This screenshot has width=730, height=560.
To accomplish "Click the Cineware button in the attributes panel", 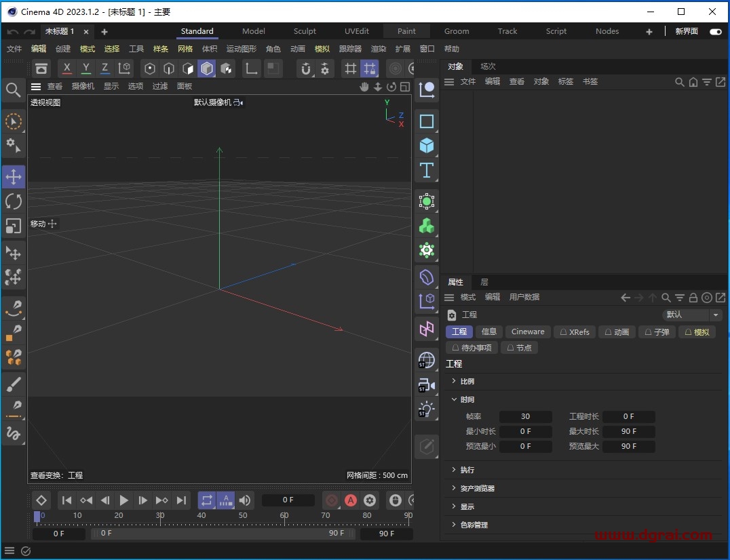I will point(528,332).
